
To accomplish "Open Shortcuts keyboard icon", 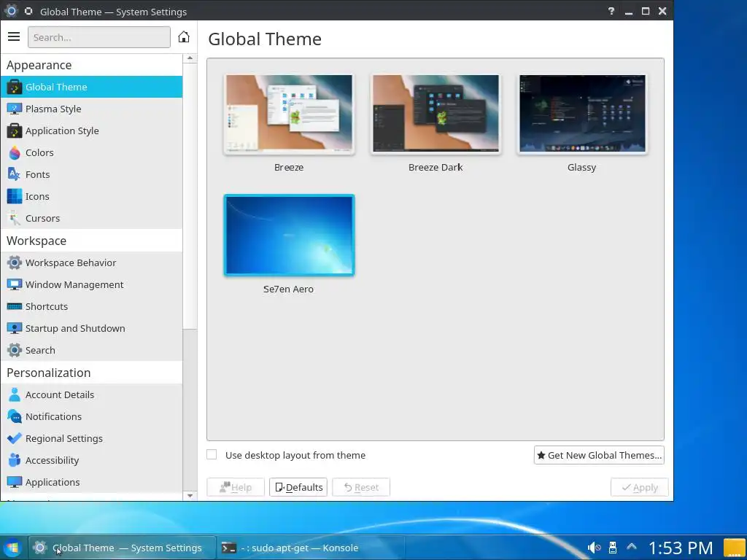I will tap(15, 307).
